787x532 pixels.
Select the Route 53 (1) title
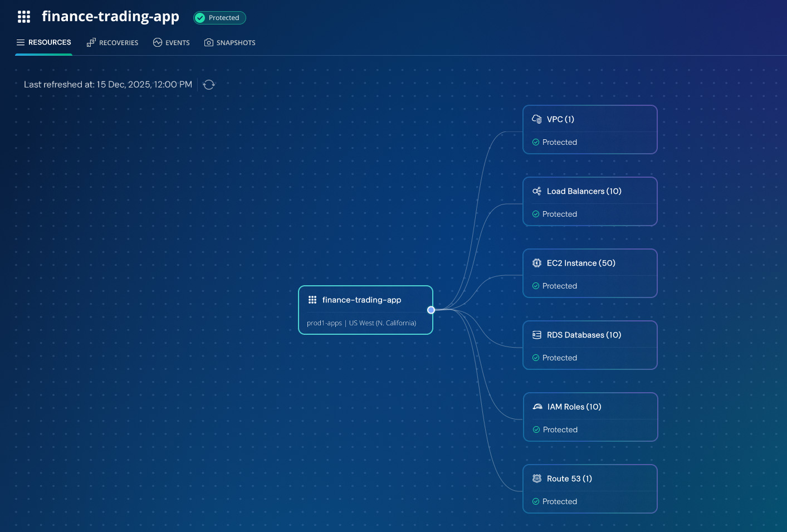pyautogui.click(x=569, y=479)
